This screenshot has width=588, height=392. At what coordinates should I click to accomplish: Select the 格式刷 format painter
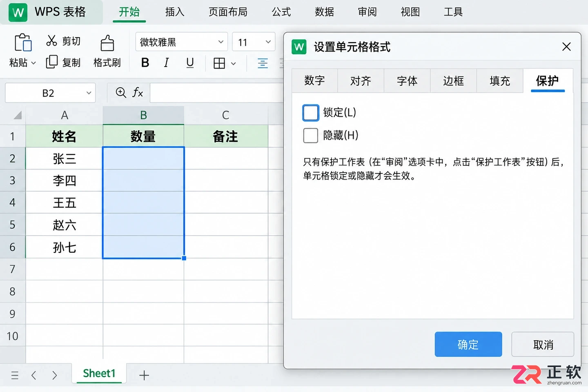pos(107,51)
